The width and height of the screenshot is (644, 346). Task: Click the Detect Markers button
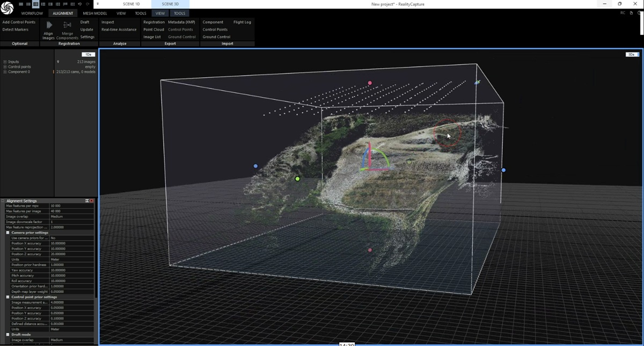(x=16, y=30)
